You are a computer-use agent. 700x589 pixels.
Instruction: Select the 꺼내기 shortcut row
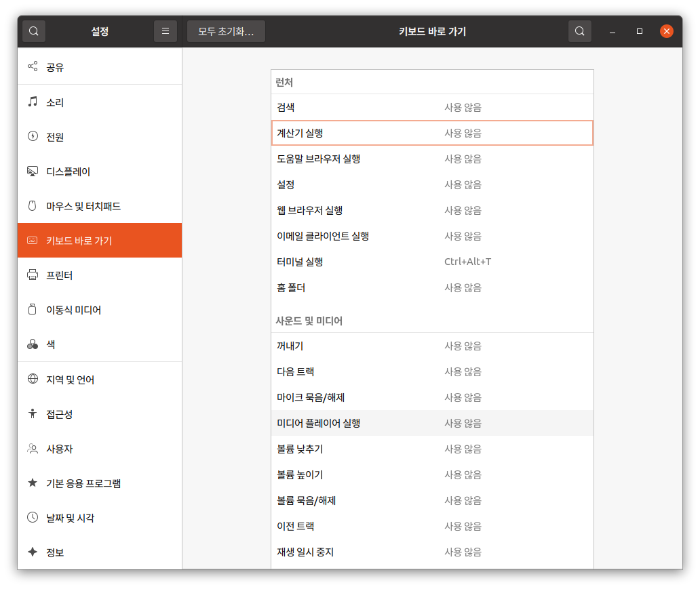(x=432, y=346)
